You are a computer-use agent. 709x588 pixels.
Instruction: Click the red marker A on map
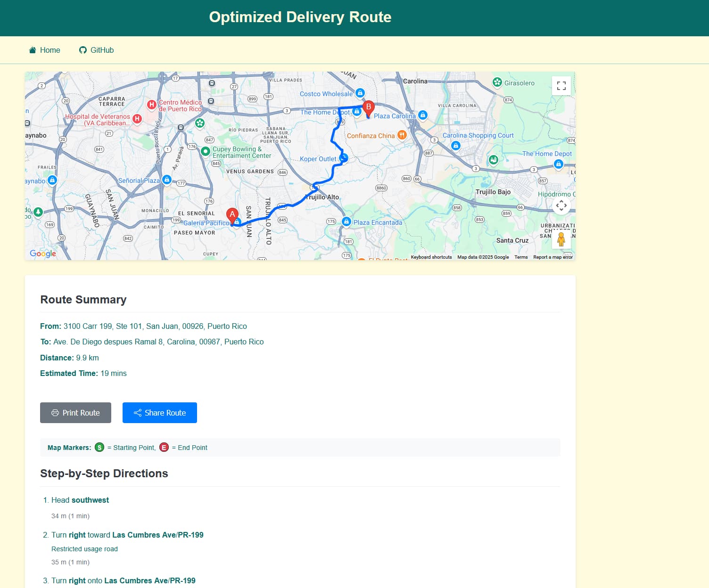(232, 216)
